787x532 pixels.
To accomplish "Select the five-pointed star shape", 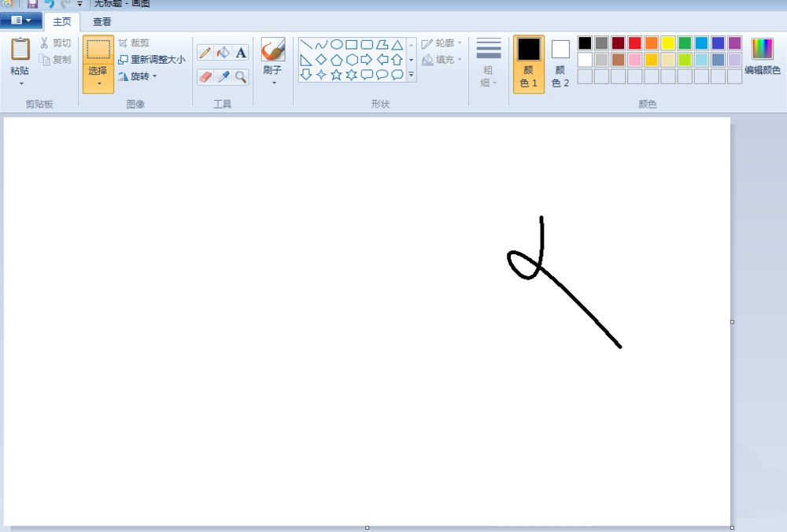I will point(338,73).
